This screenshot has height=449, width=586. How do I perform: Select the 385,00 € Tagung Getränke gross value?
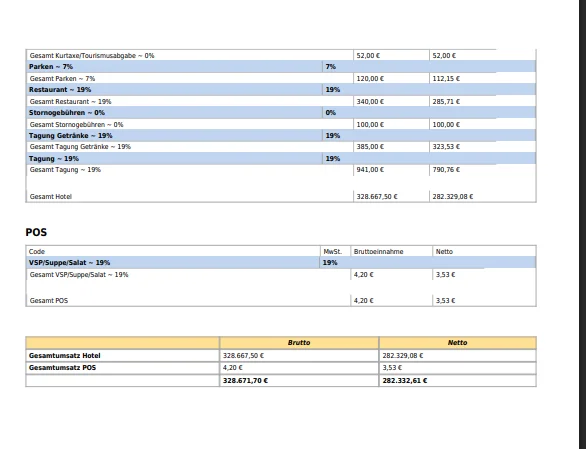(370, 147)
